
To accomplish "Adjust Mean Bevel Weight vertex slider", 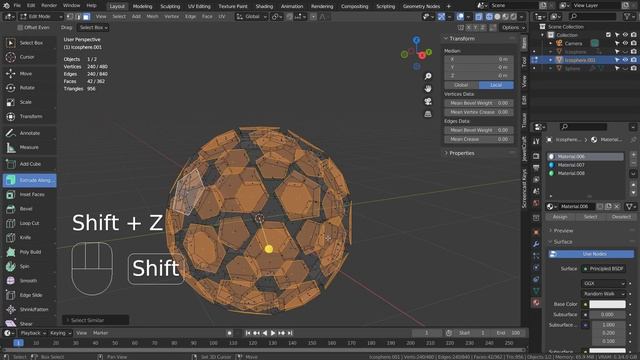I will [479, 103].
